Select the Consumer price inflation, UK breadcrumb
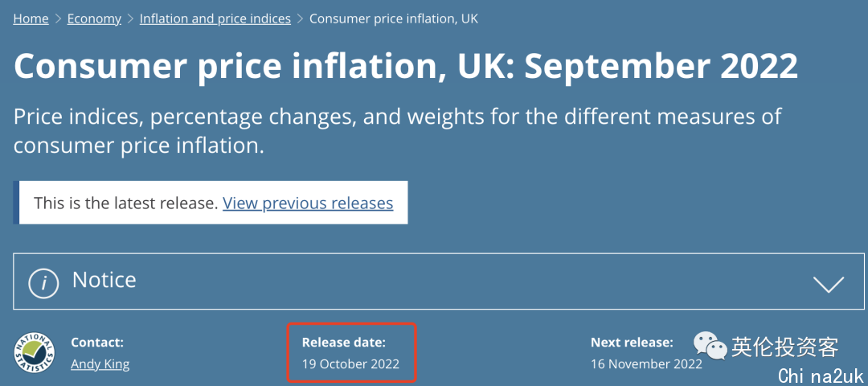The height and width of the screenshot is (386, 868). (394, 18)
